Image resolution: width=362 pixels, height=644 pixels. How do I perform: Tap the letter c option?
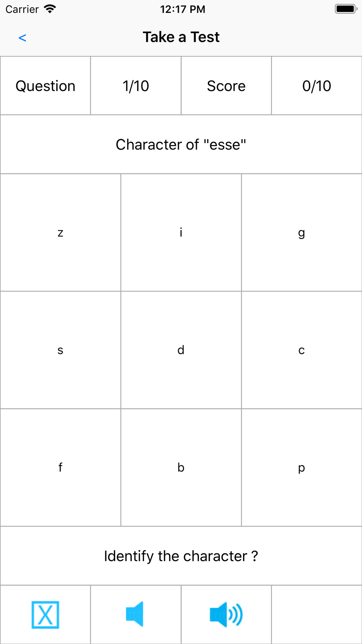302,350
